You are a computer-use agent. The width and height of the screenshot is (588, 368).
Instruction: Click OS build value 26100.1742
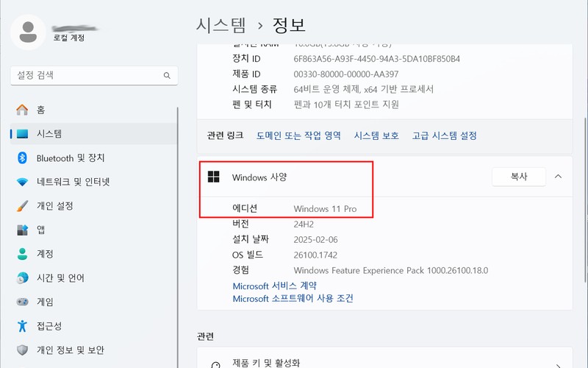click(x=315, y=255)
